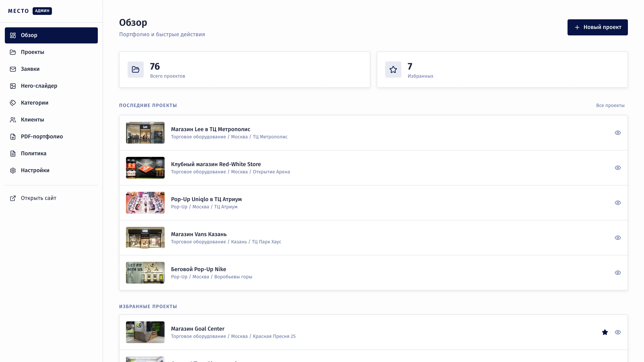This screenshot has width=644, height=362.
Task: Click 'Торговое оборудование / Москва / Открытие Арена' text
Action: coord(230,172)
